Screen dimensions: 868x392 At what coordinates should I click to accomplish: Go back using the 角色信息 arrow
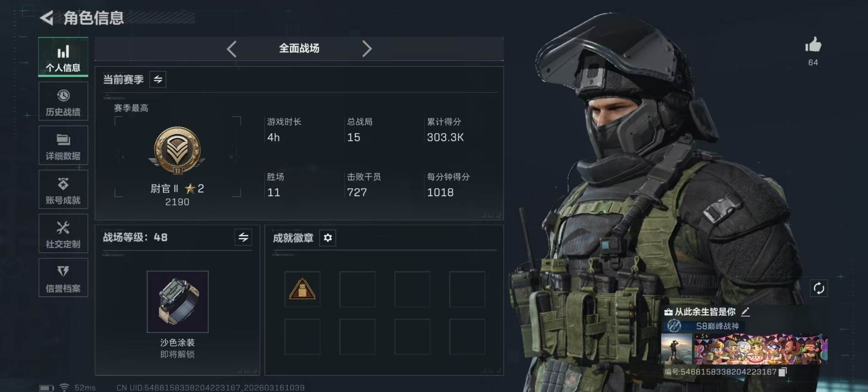click(47, 18)
